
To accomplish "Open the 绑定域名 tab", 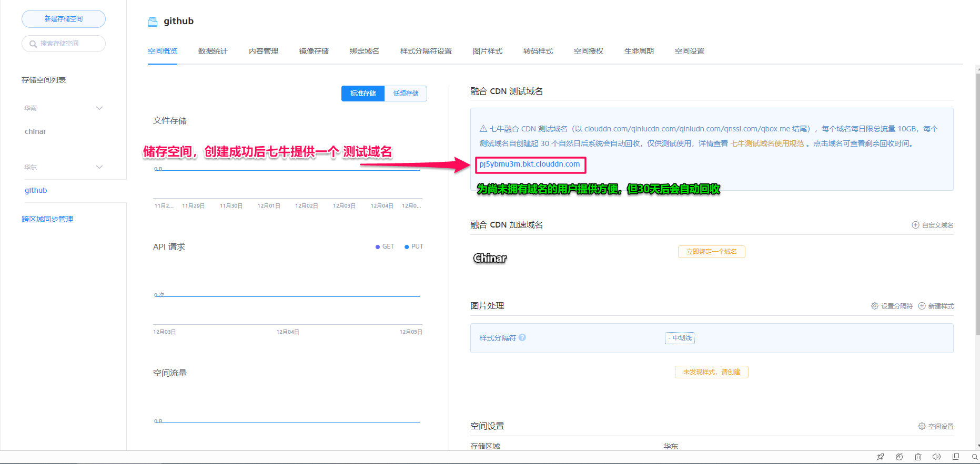I will 365,51.
